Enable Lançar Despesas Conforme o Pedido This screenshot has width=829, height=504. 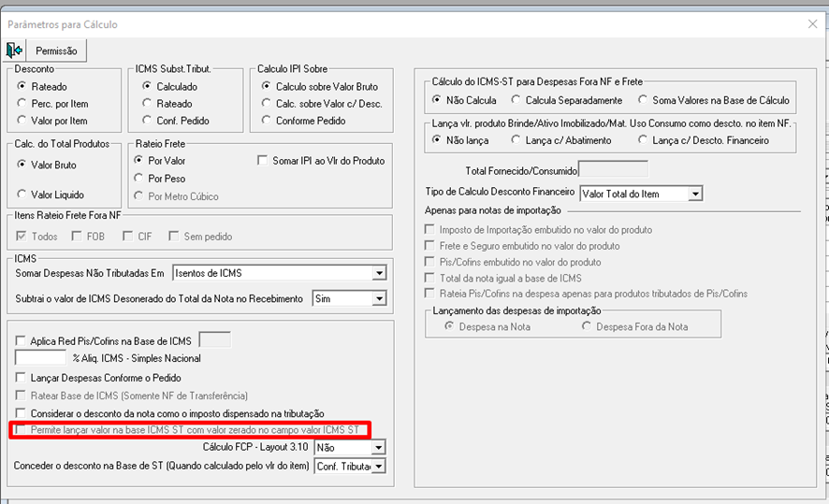click(22, 377)
